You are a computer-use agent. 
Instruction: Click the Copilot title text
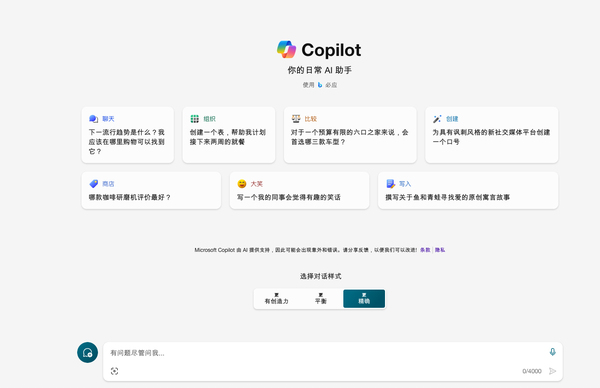[331, 50]
